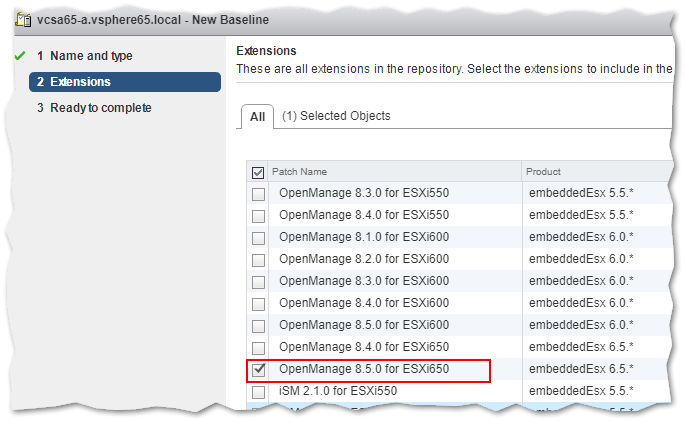Image resolution: width=685 pixels, height=422 pixels.
Task: Check OpenManage 8.4.0 for ESXi650 checkbox
Action: (x=258, y=348)
